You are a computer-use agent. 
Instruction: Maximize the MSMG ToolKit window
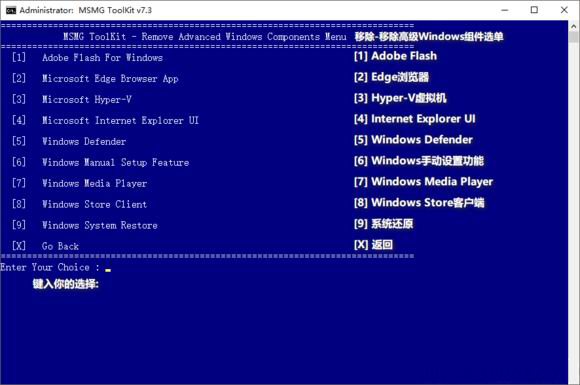[x=534, y=10]
